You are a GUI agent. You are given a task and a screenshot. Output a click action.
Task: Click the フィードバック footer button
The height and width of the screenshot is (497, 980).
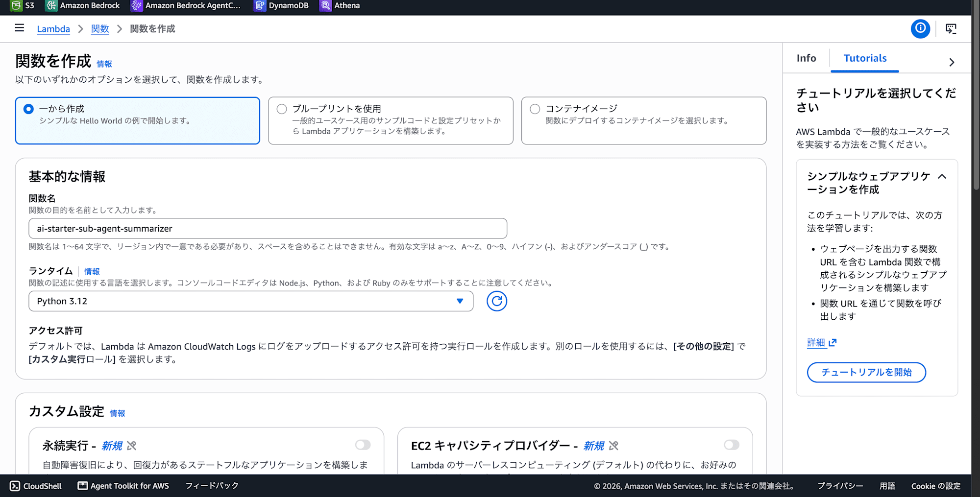(212, 486)
